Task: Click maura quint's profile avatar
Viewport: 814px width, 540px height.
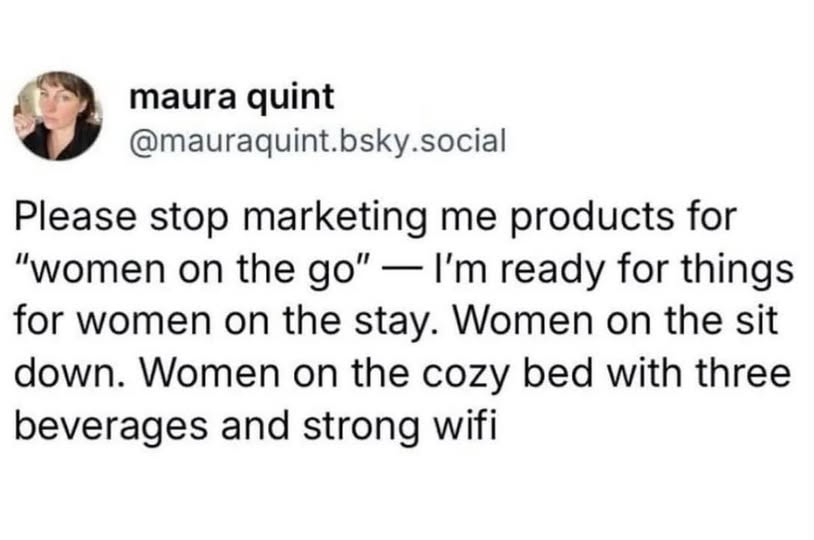Action: (x=63, y=116)
